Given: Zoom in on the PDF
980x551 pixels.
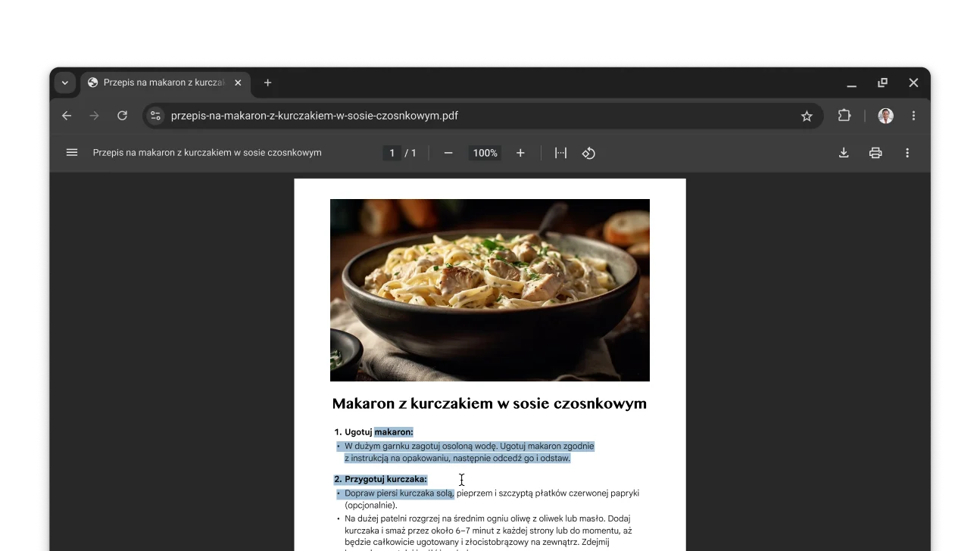Looking at the screenshot, I should point(520,152).
